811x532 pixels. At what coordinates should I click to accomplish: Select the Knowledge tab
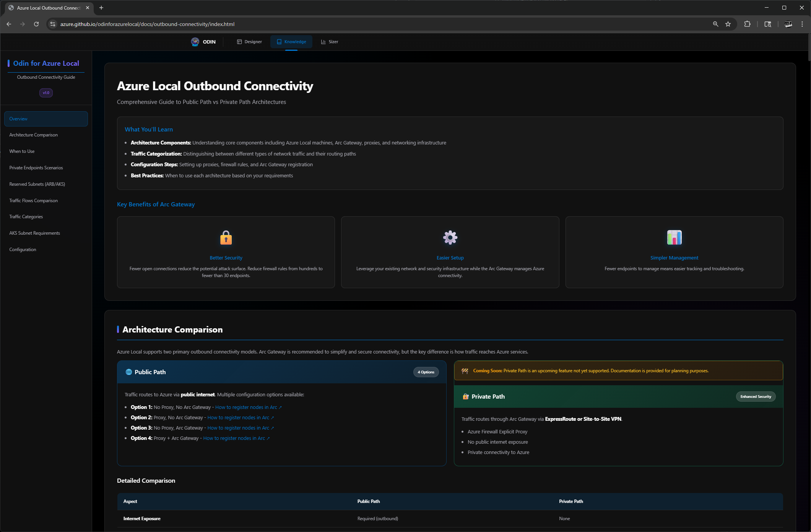click(x=291, y=42)
